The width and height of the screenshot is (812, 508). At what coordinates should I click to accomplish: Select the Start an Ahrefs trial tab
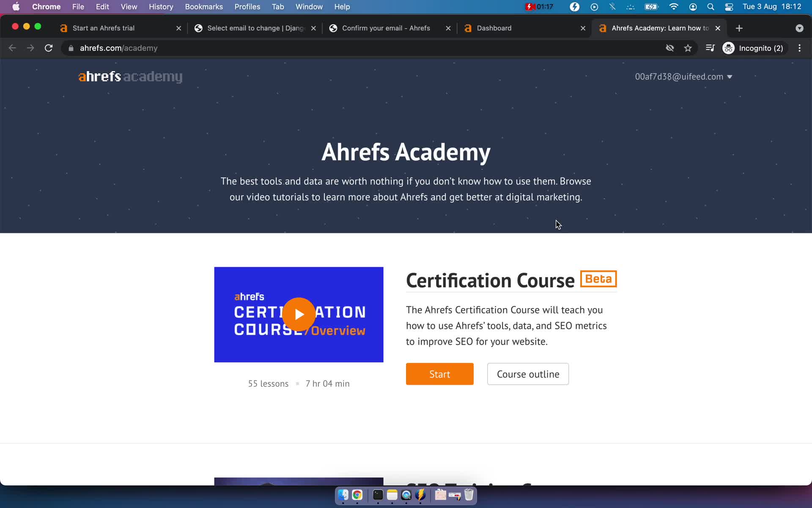click(x=104, y=28)
